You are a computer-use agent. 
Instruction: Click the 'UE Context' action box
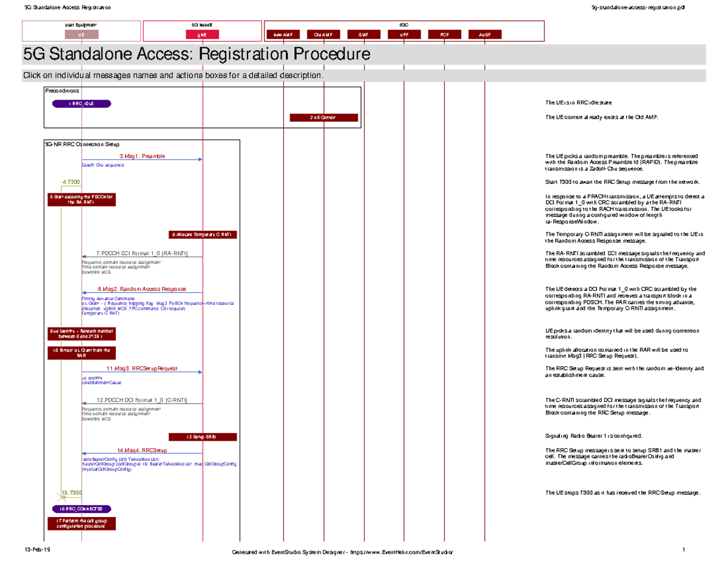(x=324, y=117)
